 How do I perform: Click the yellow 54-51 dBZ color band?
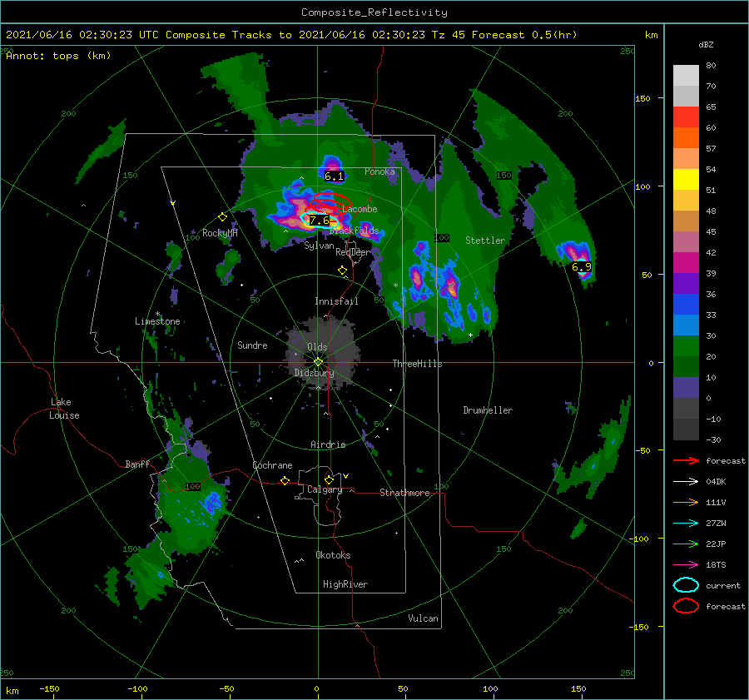pos(686,180)
